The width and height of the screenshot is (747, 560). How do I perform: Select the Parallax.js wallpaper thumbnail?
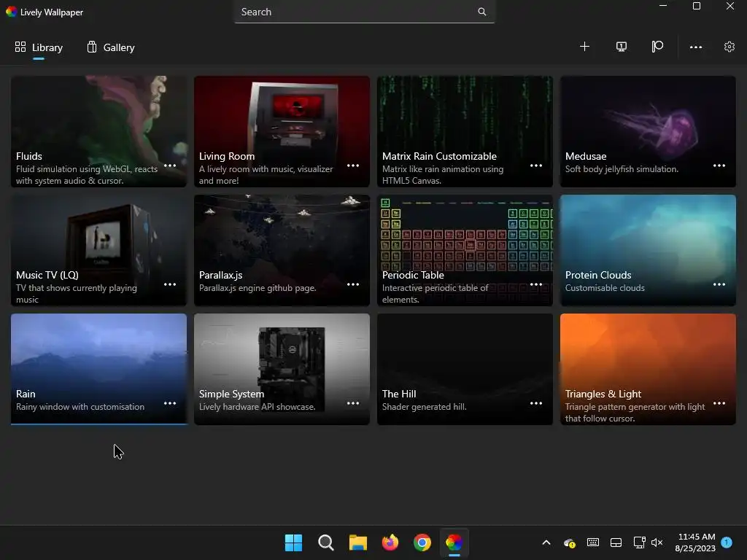(282, 250)
